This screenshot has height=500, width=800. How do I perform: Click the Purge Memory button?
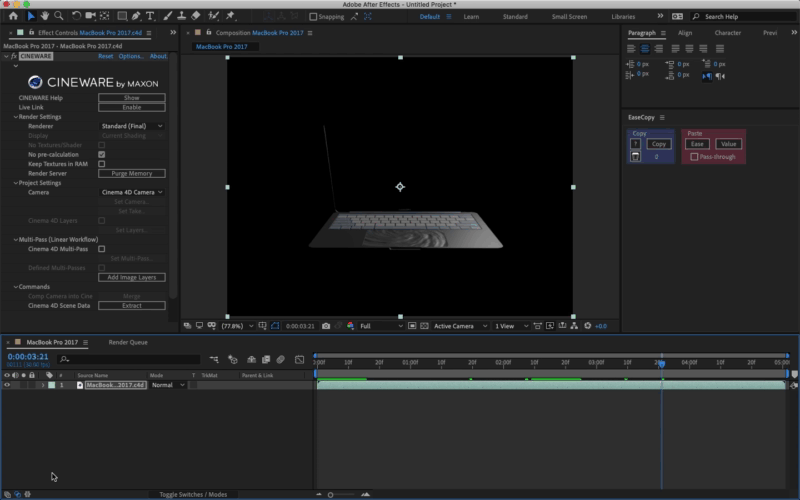[x=132, y=173]
